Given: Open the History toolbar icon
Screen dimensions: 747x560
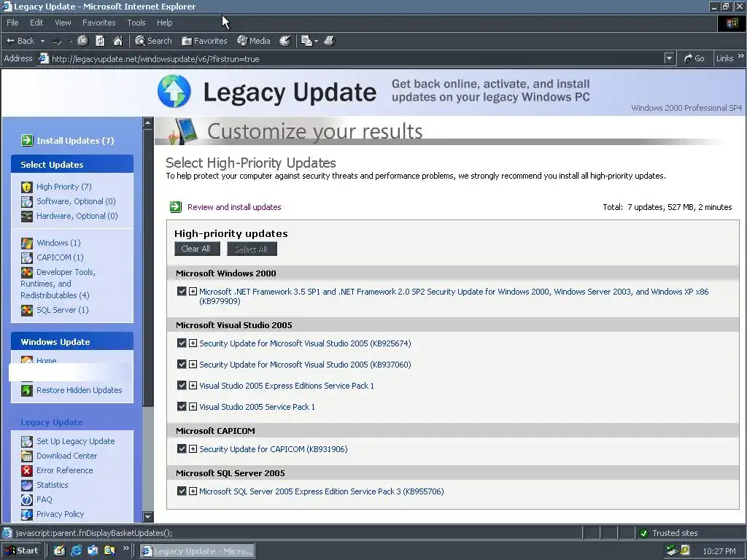Looking at the screenshot, I should [x=285, y=41].
